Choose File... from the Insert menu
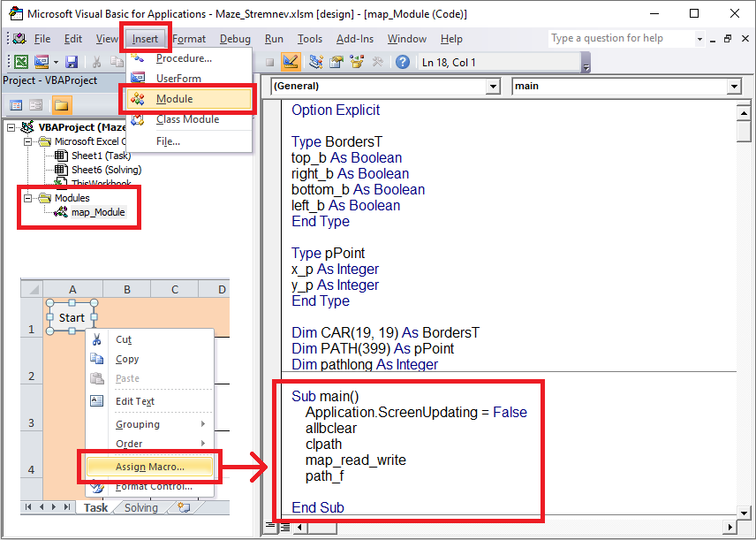756x540 pixels. pos(189,141)
